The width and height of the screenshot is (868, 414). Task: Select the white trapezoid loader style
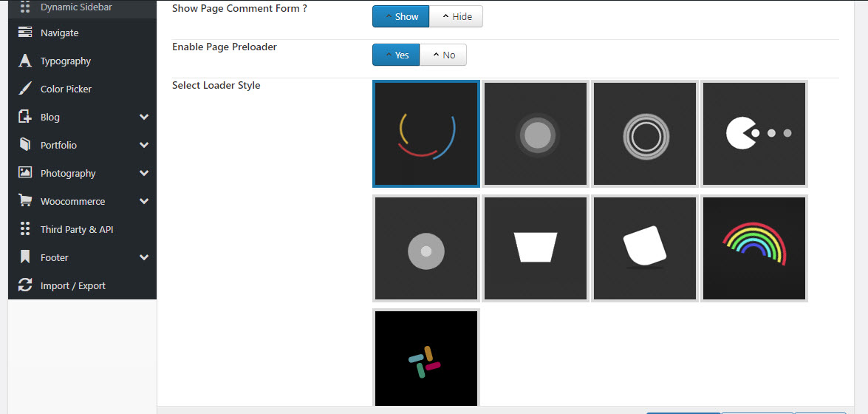coord(536,248)
